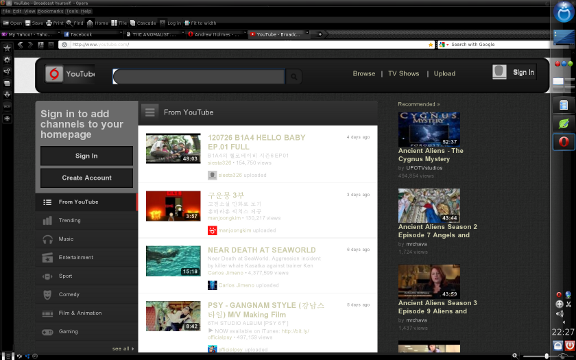The image size is (576, 360).
Task: Open Ancient Aliens Season 3 Episode 9 thumbnail
Action: click(x=429, y=281)
